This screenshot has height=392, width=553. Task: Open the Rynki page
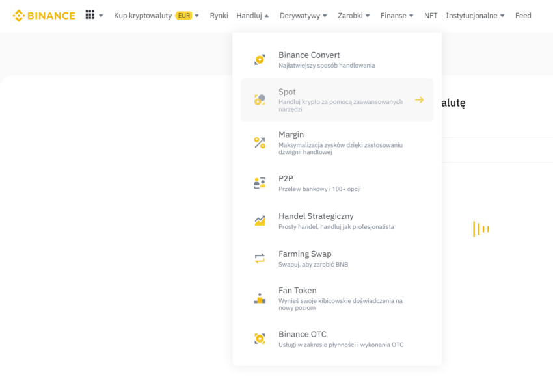pyautogui.click(x=219, y=16)
